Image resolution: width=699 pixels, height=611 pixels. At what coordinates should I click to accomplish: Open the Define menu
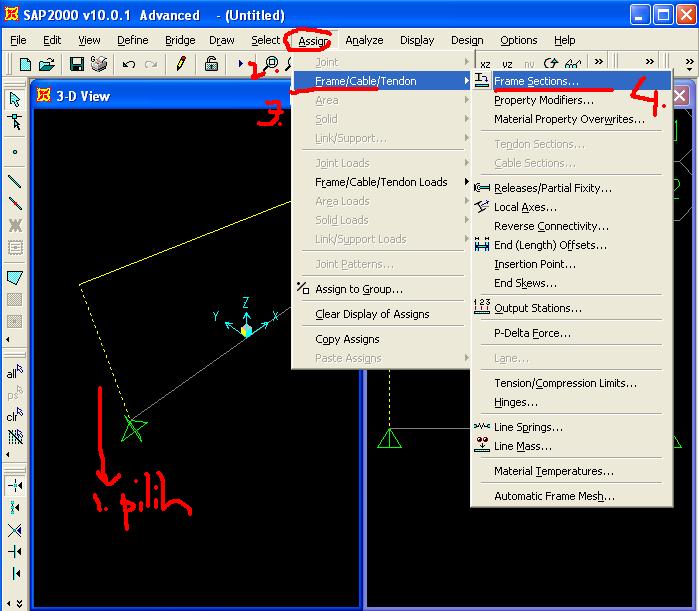pos(132,40)
